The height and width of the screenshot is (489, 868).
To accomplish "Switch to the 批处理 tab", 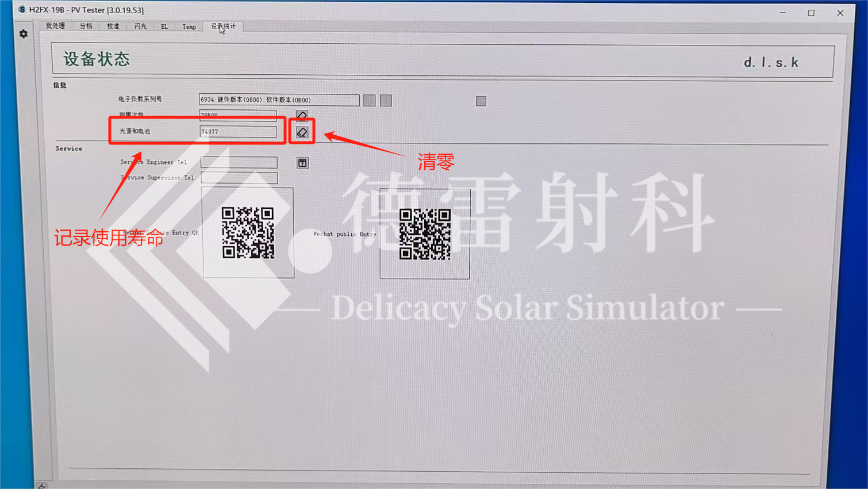I will pyautogui.click(x=56, y=26).
